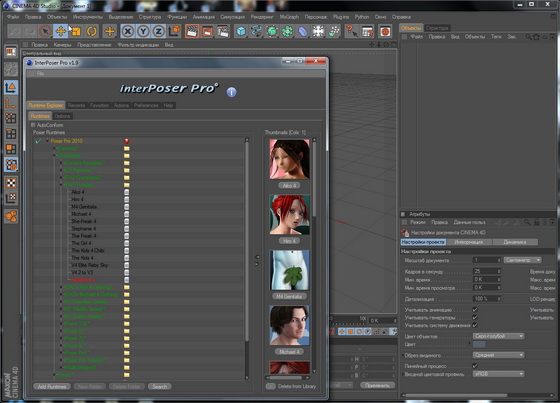Toggle use animation checkbox in project settings
560x403 pixels.
(x=475, y=309)
